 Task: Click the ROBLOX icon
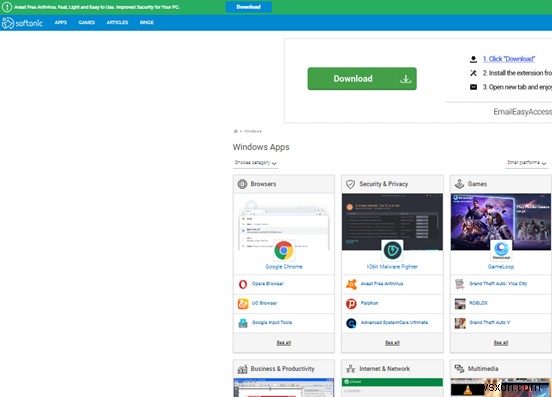(460, 303)
